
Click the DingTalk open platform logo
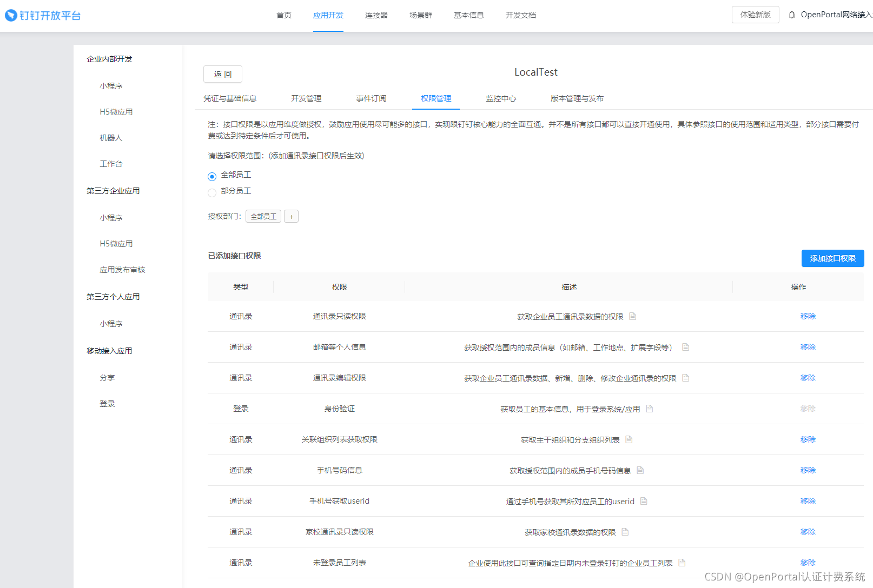pos(43,16)
